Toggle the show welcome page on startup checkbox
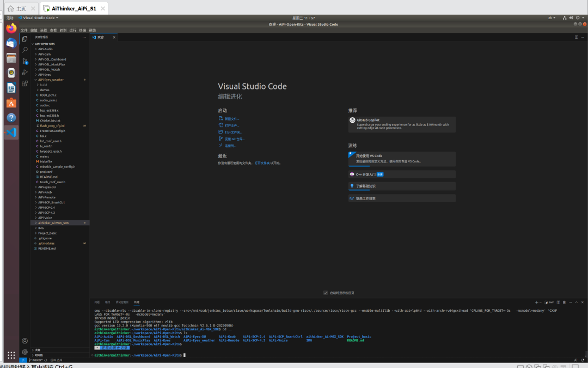 click(326, 293)
